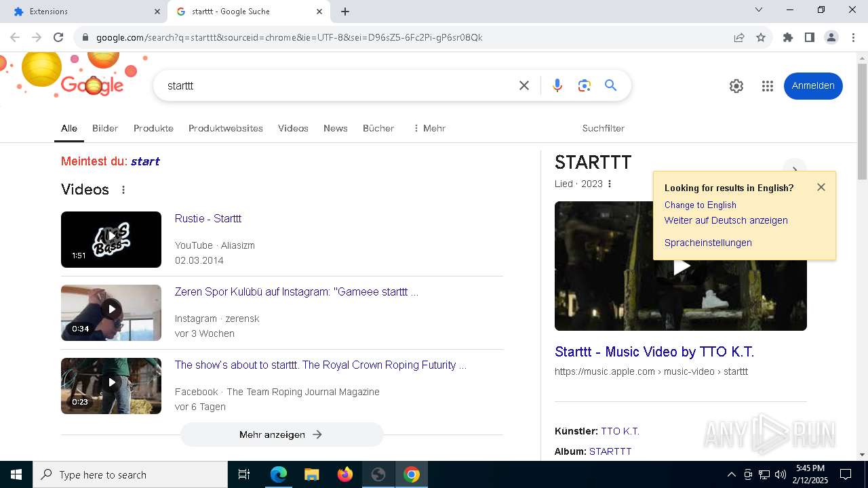The width and height of the screenshot is (868, 488).
Task: Reload the page with the refresh icon
Action: coord(58,37)
